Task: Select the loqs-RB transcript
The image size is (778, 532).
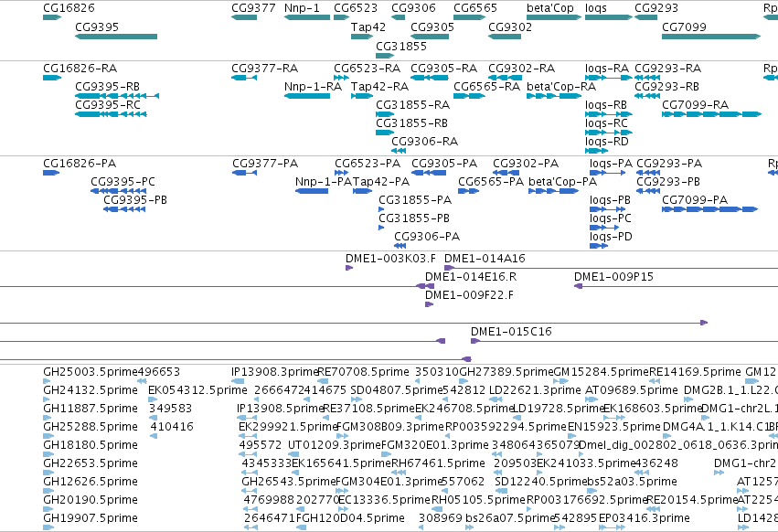Action: click(x=609, y=114)
